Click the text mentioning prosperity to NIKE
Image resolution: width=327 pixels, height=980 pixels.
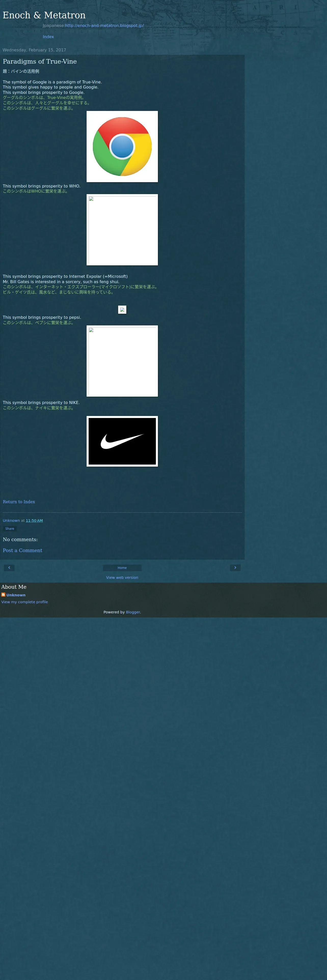coord(41,402)
